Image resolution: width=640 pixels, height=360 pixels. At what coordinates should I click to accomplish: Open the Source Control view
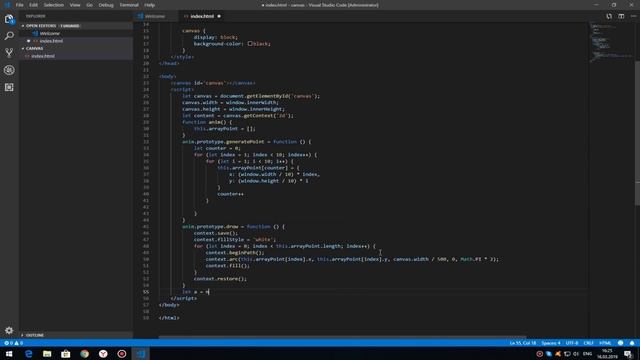click(x=9, y=53)
